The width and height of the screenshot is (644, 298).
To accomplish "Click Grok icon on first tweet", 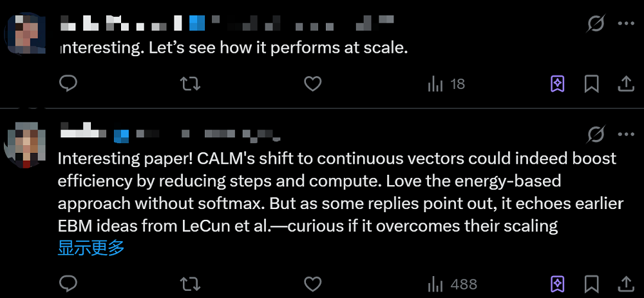I will 596,25.
